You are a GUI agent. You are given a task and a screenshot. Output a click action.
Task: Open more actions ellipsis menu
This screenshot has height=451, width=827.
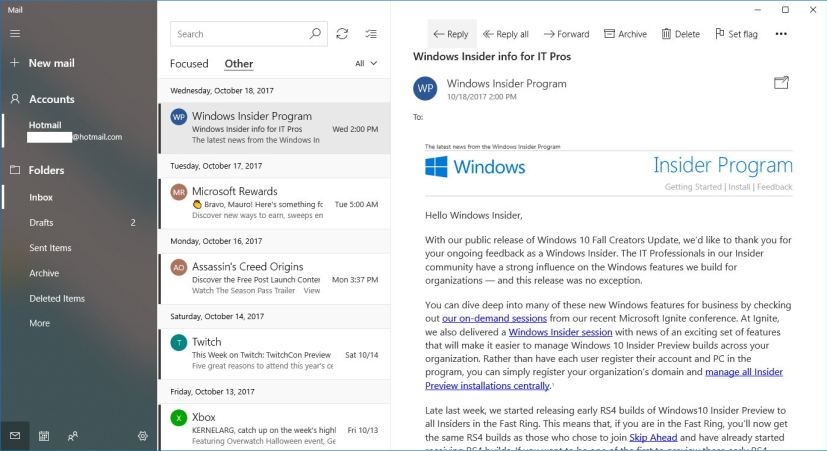781,34
